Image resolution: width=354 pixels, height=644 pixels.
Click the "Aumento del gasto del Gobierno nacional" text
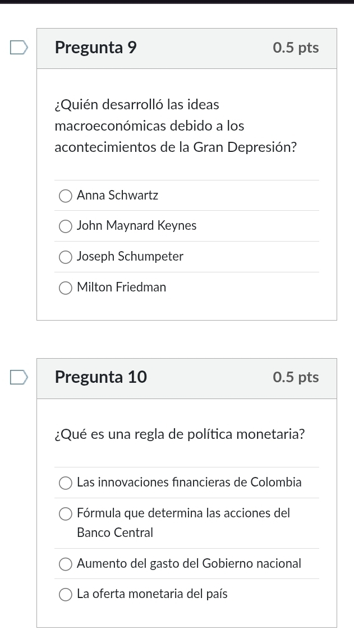click(189, 564)
